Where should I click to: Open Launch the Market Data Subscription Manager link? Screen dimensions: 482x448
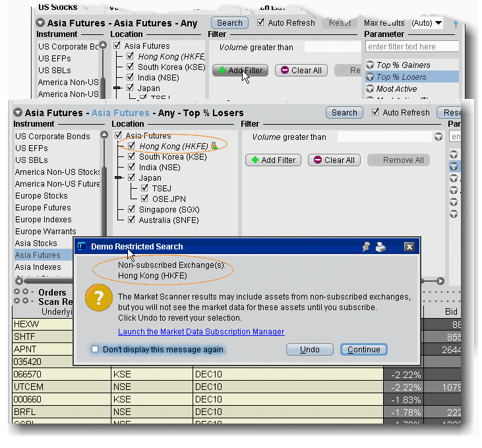(x=201, y=332)
